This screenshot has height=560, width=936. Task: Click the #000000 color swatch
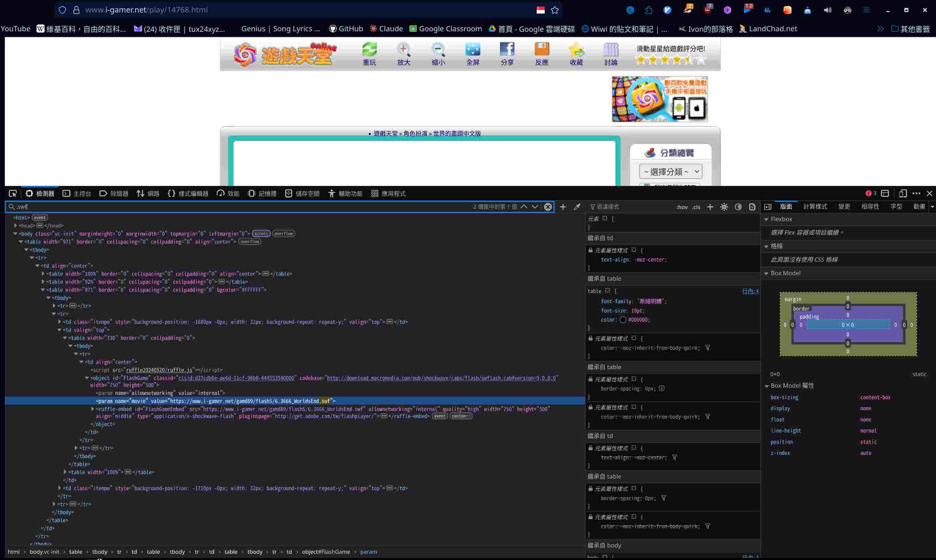pos(623,320)
